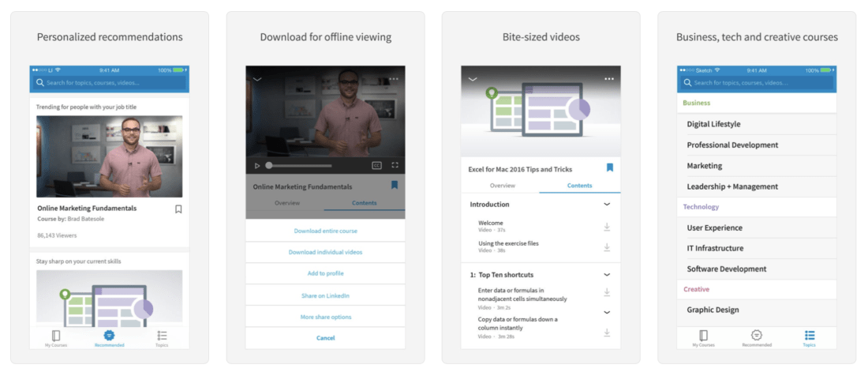
Task: Toggle bookmark beside the dimmed Online Marketing Fundamentals title
Action: tap(395, 185)
